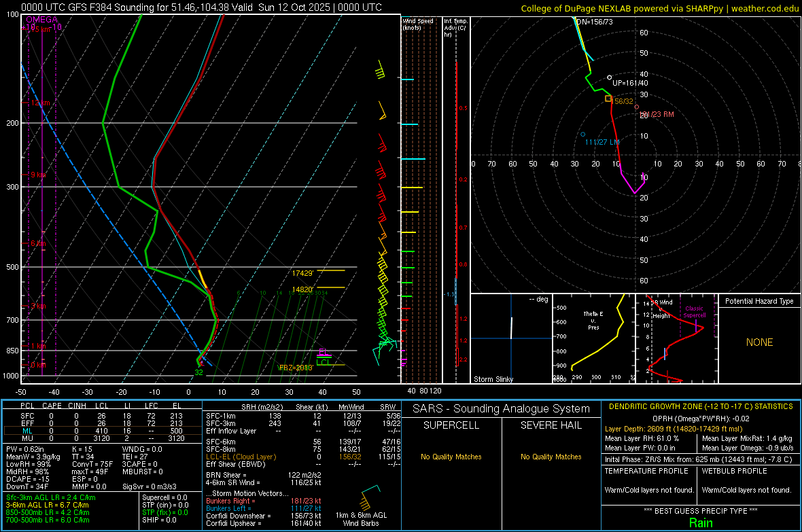Click the blue Bunkers left-mover circle marker
This screenshot has width=802, height=532.
click(583, 135)
